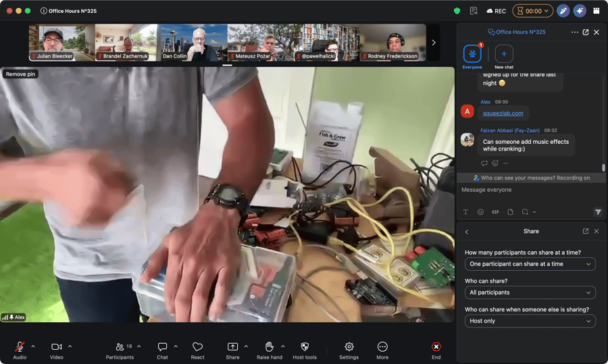Click Who can see your messages notice
This screenshot has height=364, width=608.
tap(531, 178)
